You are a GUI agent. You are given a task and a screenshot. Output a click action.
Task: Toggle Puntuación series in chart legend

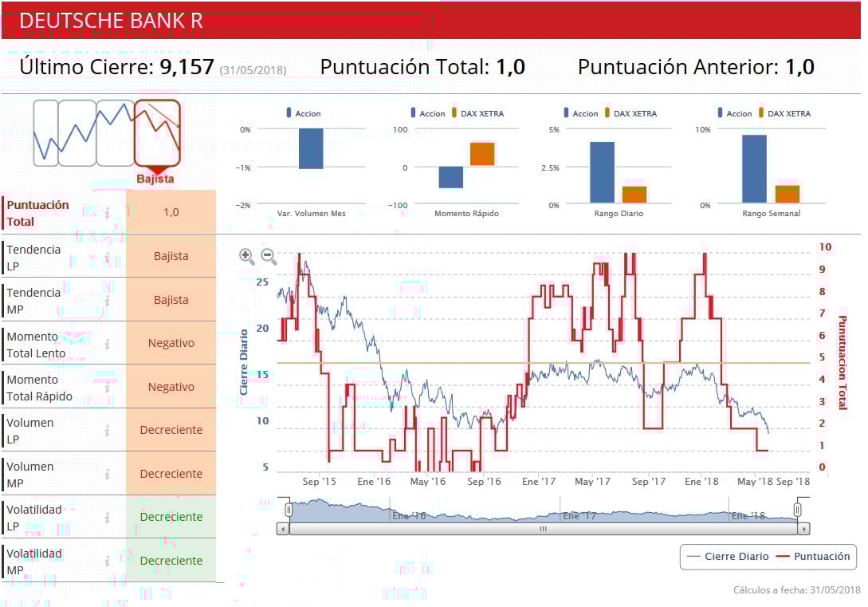tap(813, 557)
